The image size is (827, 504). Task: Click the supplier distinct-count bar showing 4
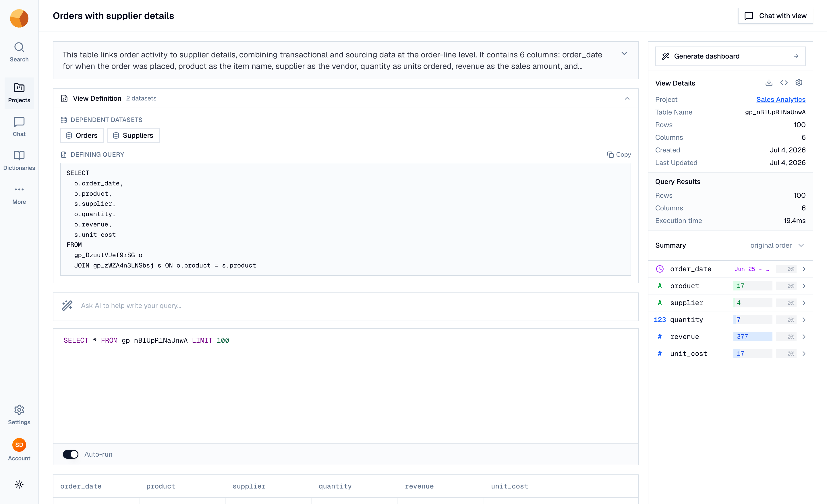click(x=753, y=303)
